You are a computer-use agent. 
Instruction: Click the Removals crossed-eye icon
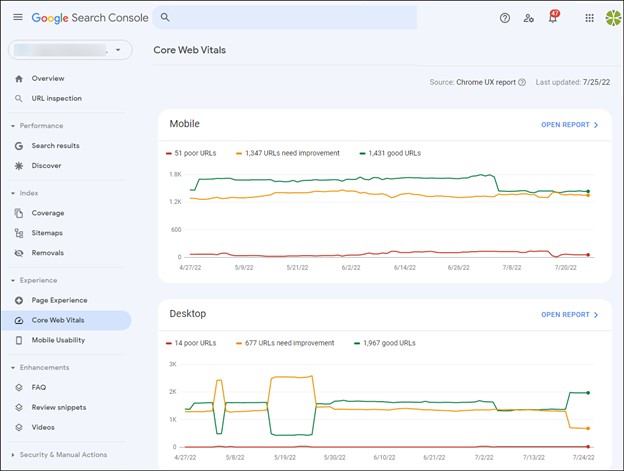[19, 253]
